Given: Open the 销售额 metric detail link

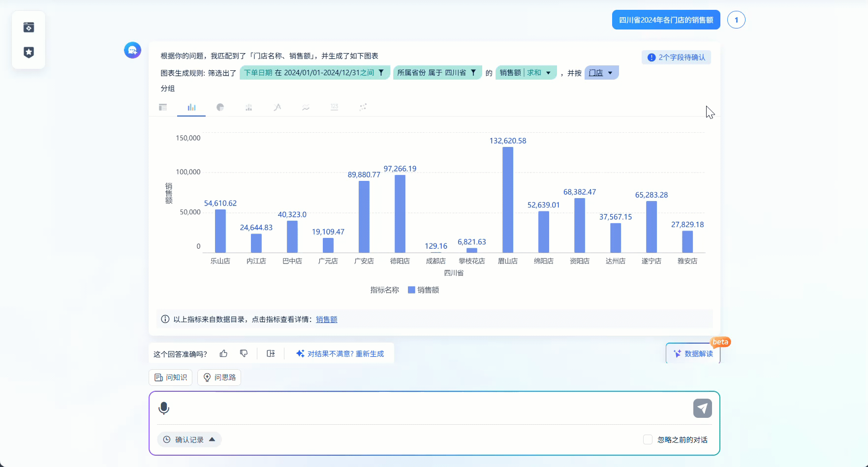Looking at the screenshot, I should (x=327, y=320).
